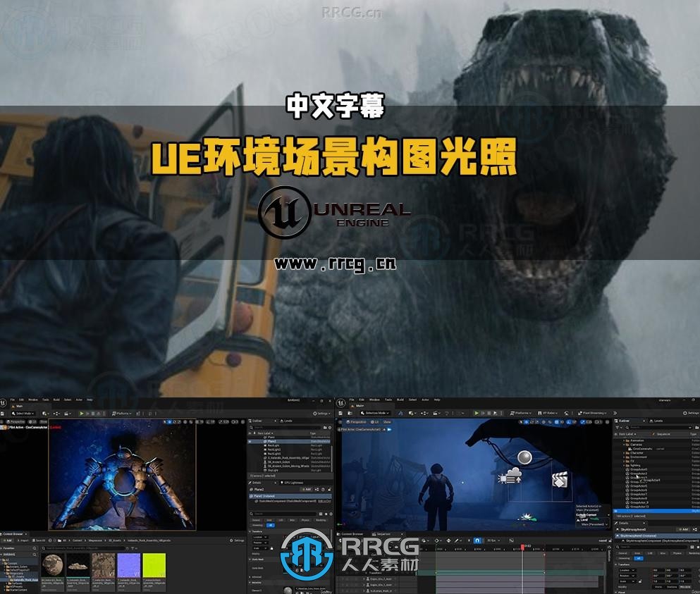
Task: Click the magnet snapping icon in Sequencer toolbar
Action: click(x=477, y=540)
